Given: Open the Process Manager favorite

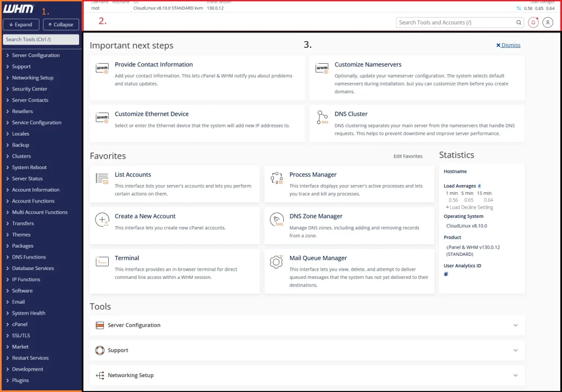Looking at the screenshot, I should coord(313,175).
